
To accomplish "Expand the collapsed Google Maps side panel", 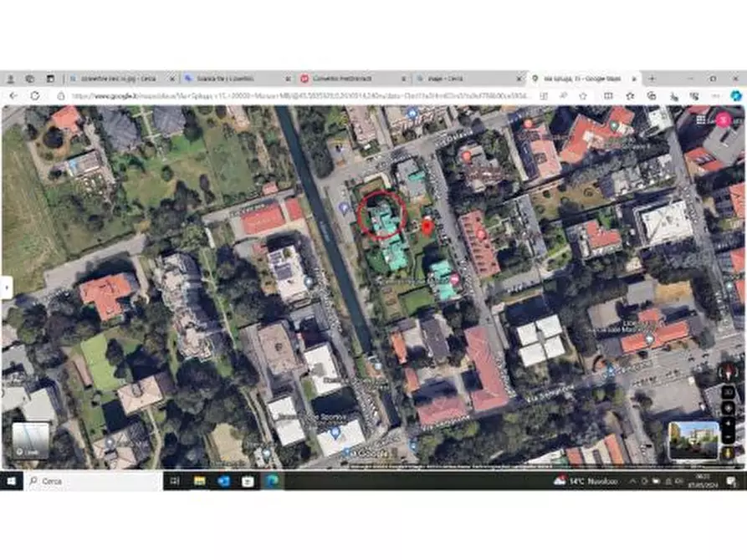I will 6,287.
